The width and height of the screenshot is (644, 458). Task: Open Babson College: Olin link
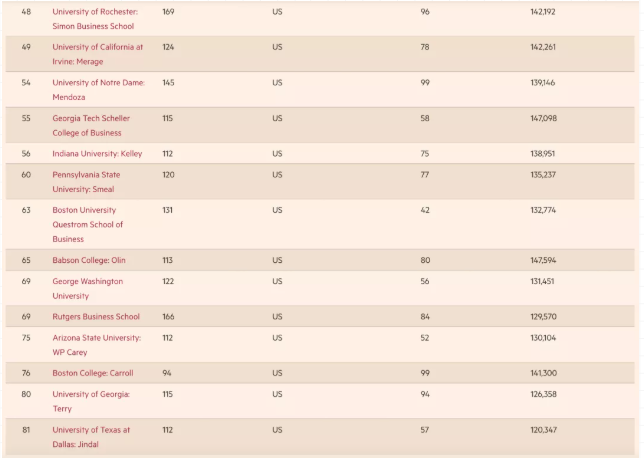(x=92, y=260)
